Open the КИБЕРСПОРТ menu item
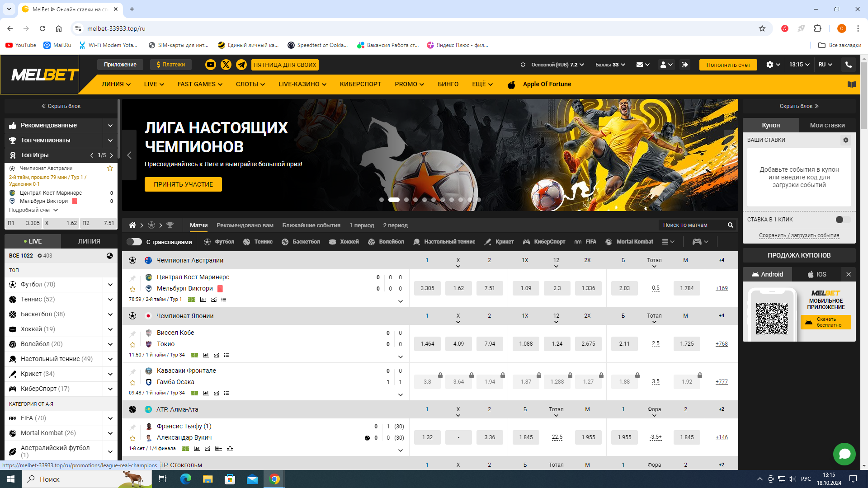The height and width of the screenshot is (488, 868). click(x=360, y=84)
